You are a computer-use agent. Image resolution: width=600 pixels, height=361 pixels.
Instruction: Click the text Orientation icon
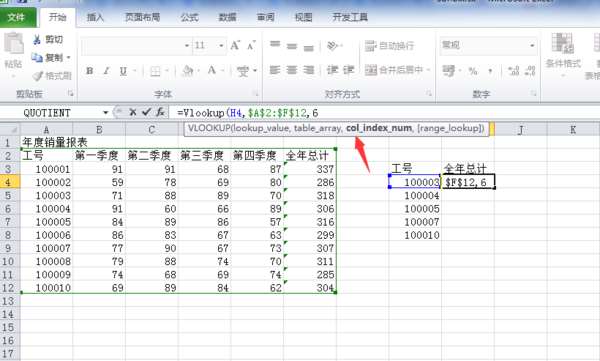point(332,46)
